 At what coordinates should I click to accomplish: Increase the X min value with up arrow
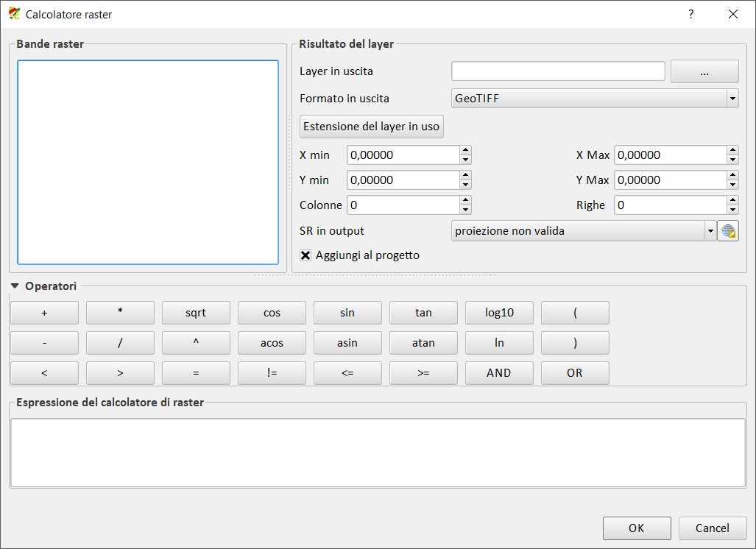pos(465,151)
